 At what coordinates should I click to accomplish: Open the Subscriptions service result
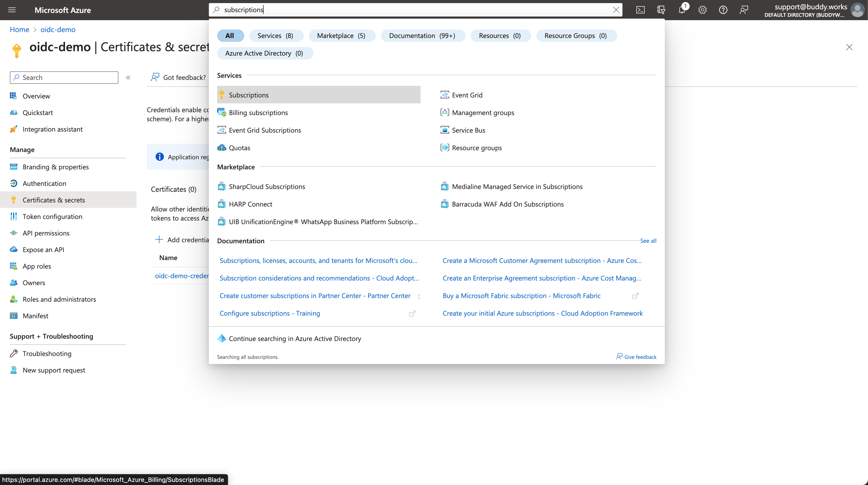click(x=319, y=95)
